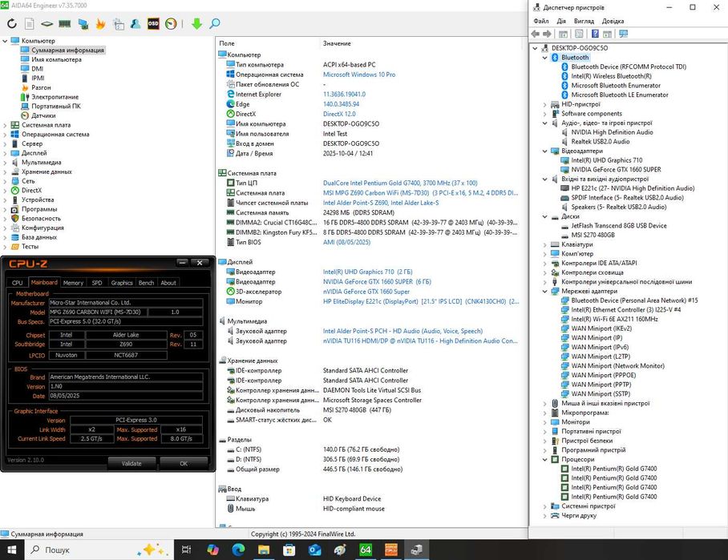728x560 pixels.
Task: Click the flame stability test icon
Action: click(100, 24)
